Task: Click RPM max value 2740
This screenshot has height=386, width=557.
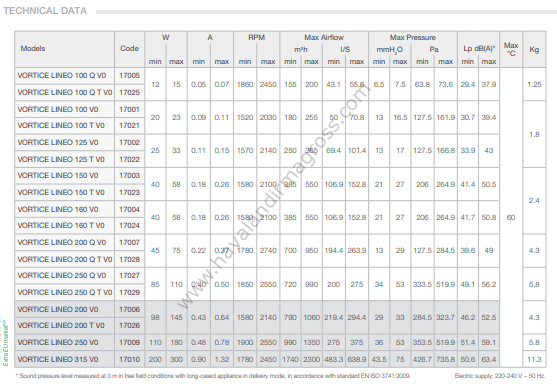Action: tap(268, 251)
